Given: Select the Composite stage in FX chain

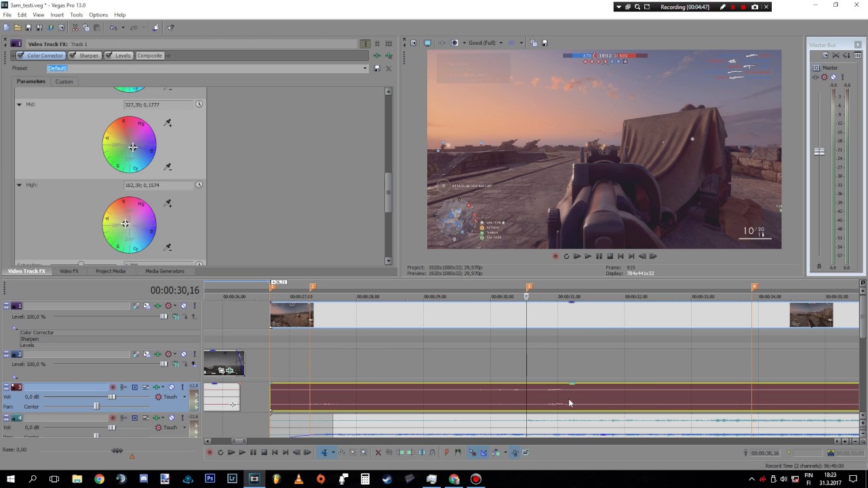Looking at the screenshot, I should [x=150, y=56].
